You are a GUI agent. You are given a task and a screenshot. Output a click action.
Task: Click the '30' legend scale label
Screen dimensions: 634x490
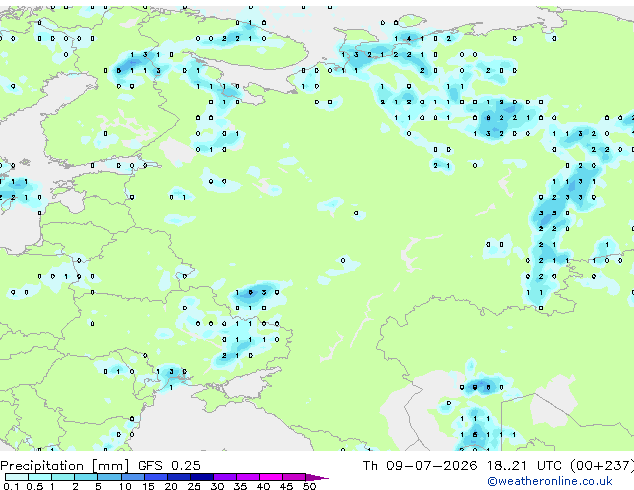click(217, 486)
